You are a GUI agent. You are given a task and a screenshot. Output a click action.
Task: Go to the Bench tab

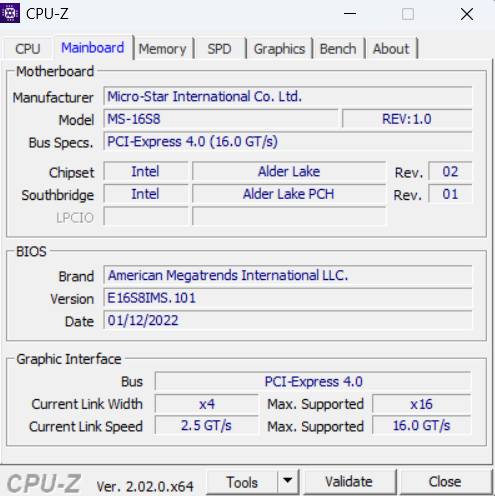click(x=338, y=49)
